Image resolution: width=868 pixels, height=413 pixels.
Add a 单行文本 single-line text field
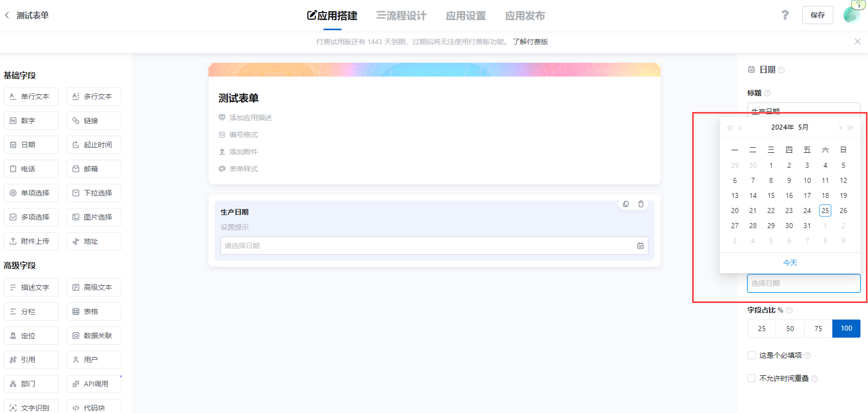[31, 96]
